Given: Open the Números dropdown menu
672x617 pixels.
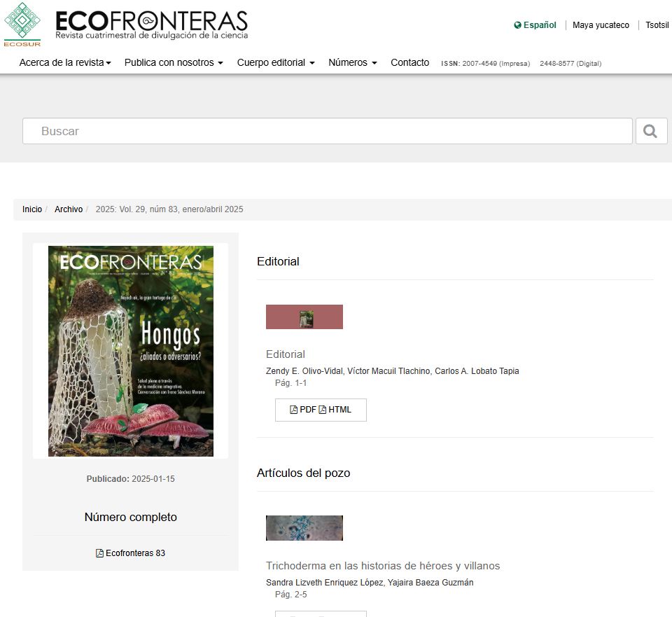Looking at the screenshot, I should click(353, 62).
